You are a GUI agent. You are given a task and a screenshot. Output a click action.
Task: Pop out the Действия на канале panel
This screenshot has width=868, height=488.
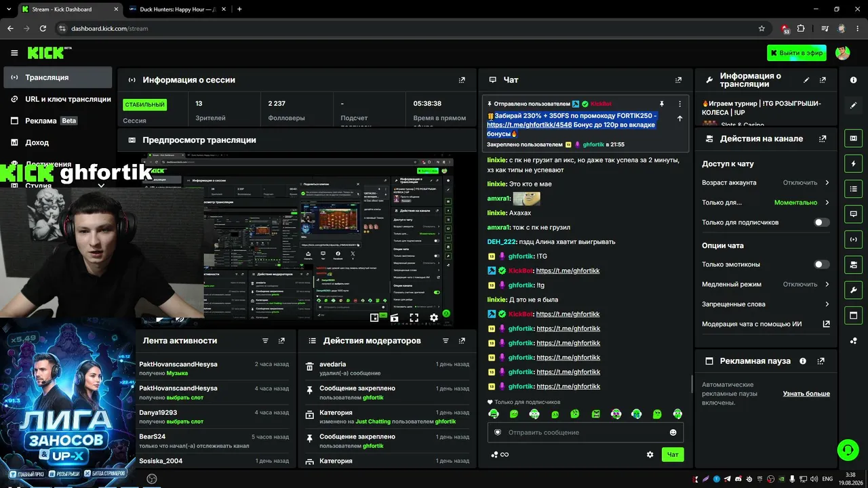(823, 139)
